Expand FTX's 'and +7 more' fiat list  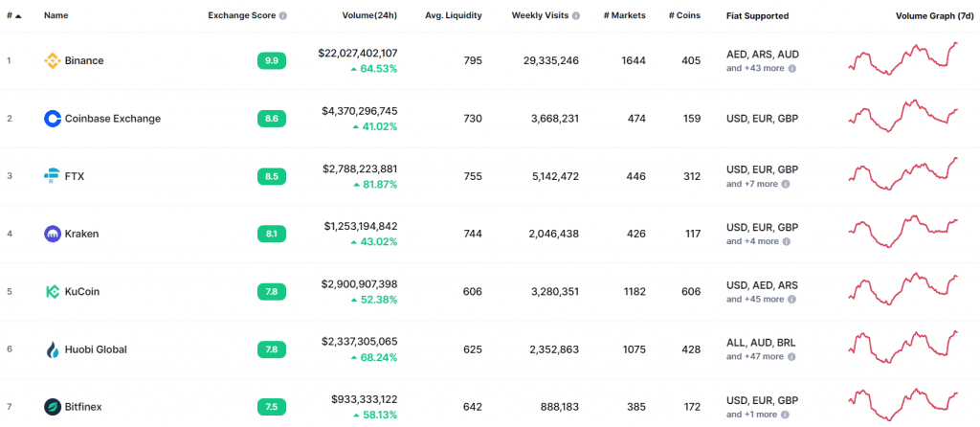tap(752, 184)
